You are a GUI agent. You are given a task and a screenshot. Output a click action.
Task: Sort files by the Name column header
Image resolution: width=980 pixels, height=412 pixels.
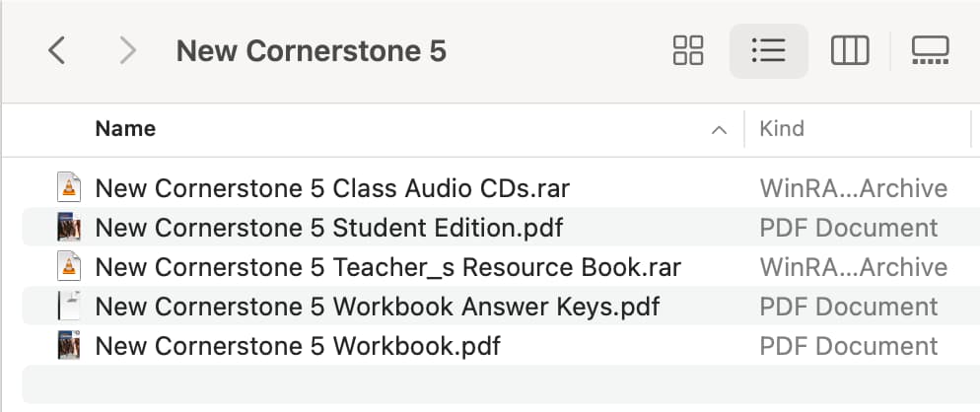pos(125,129)
